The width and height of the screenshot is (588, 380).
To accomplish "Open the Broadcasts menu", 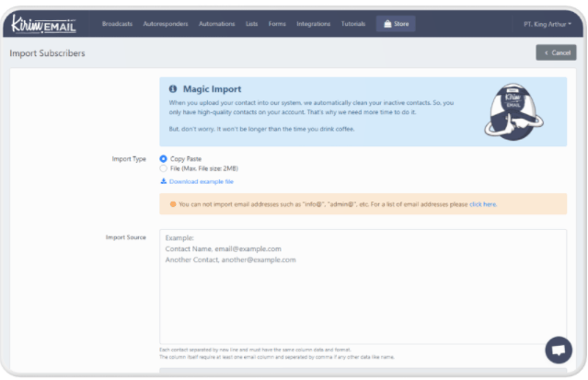I will (117, 24).
